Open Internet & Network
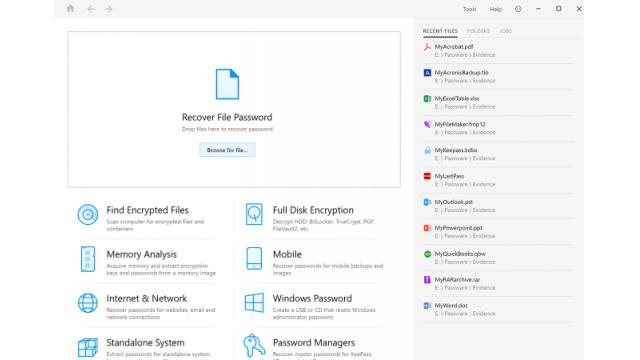 [x=147, y=298]
